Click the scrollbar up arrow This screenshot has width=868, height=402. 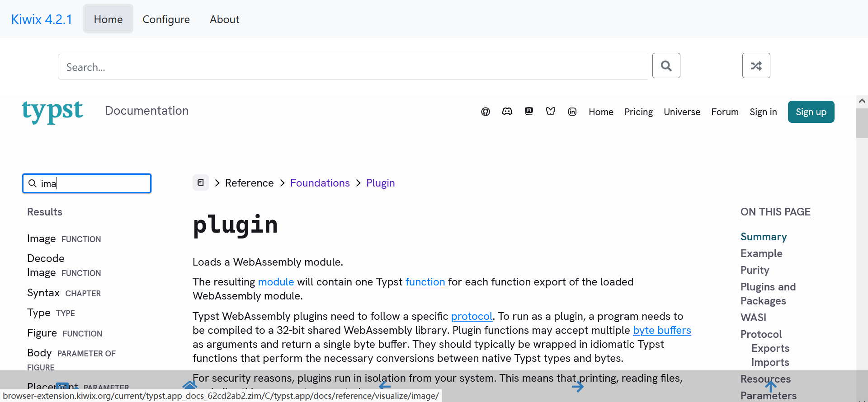[862, 101]
